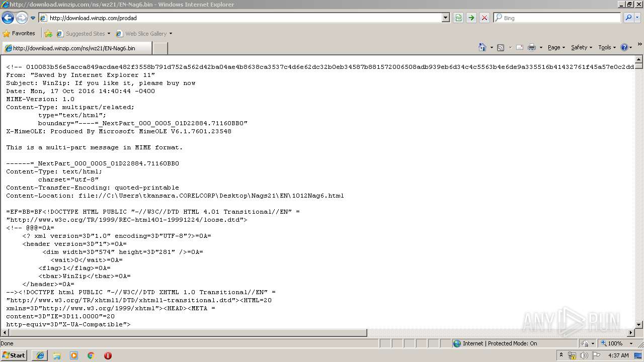Click the Zoom magnifier icon in status bar
This screenshot has width=644, height=362.
pyautogui.click(x=603, y=343)
